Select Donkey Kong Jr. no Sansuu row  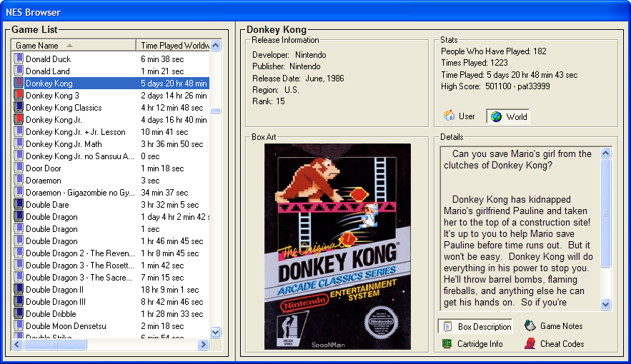[x=111, y=156]
